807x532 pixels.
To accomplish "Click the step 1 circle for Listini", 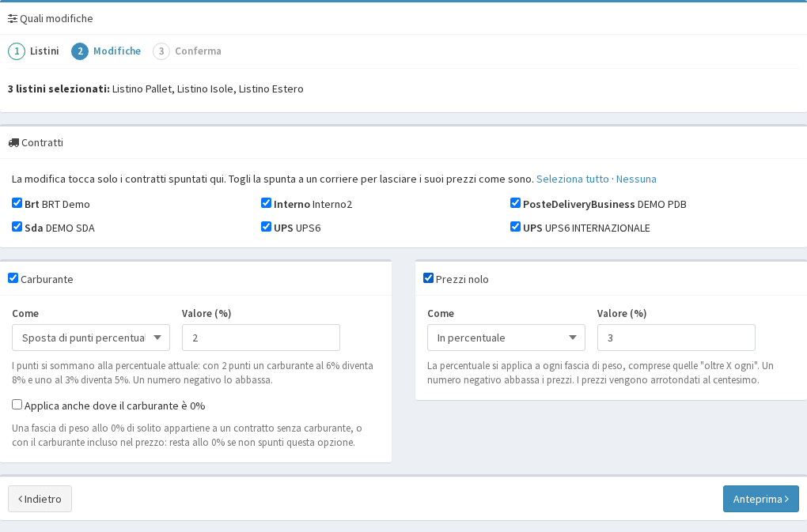I will click(17, 51).
